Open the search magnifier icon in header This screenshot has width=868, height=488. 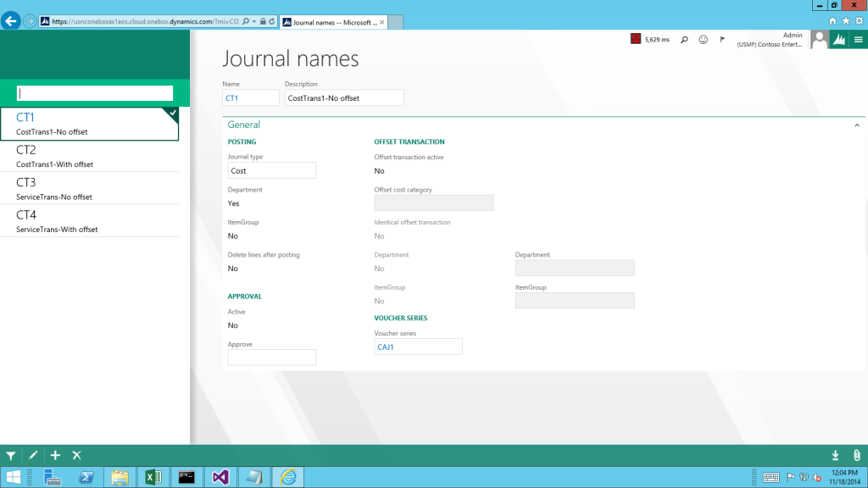click(684, 39)
